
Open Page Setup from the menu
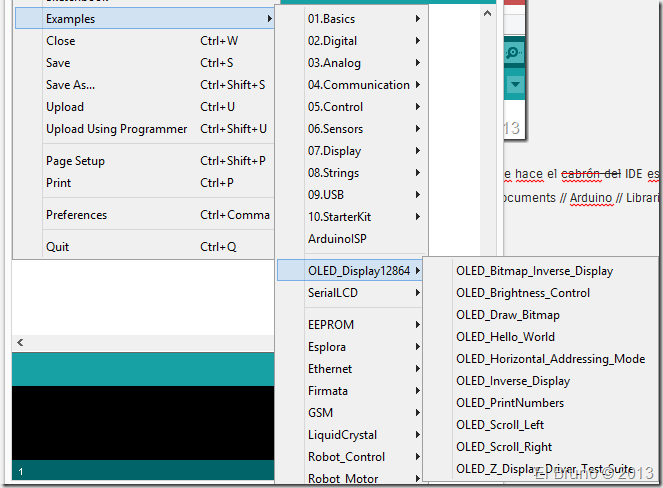(75, 161)
